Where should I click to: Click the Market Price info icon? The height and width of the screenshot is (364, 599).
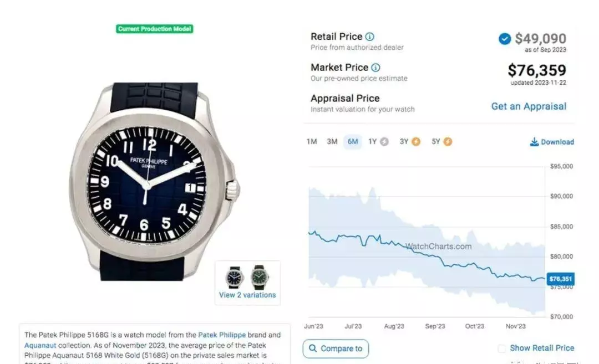pyautogui.click(x=375, y=68)
